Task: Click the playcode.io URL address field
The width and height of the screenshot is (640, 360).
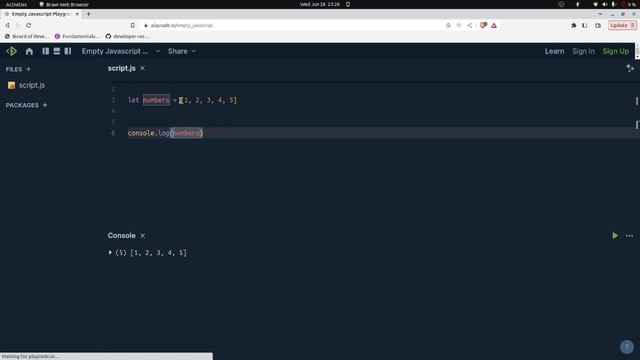Action: tap(182, 25)
